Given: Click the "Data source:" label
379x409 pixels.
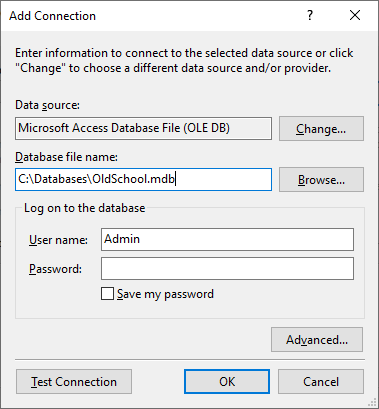Looking at the screenshot, I should 47,105.
